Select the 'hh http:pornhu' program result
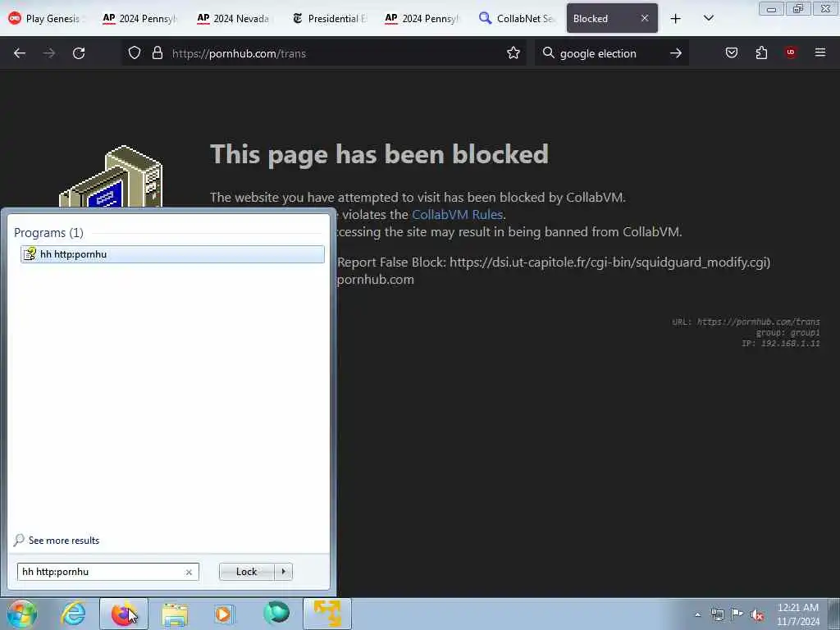The width and height of the screenshot is (840, 630). 172,254
